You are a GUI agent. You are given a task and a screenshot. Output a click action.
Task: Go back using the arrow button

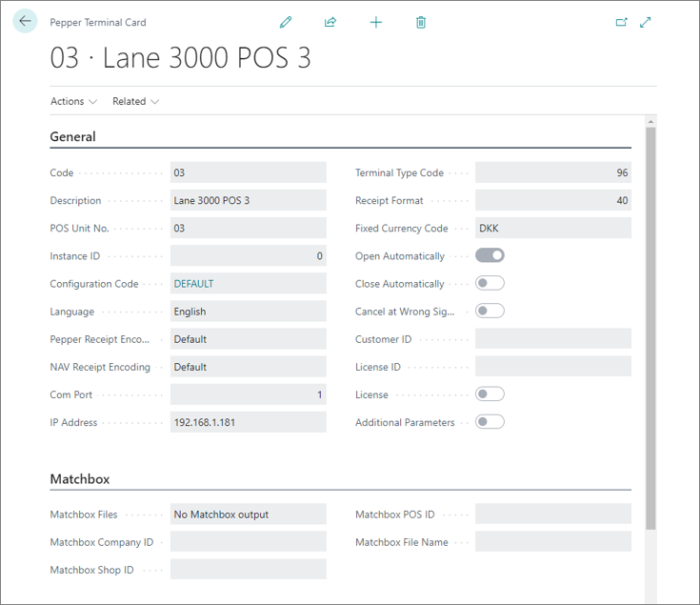point(25,21)
